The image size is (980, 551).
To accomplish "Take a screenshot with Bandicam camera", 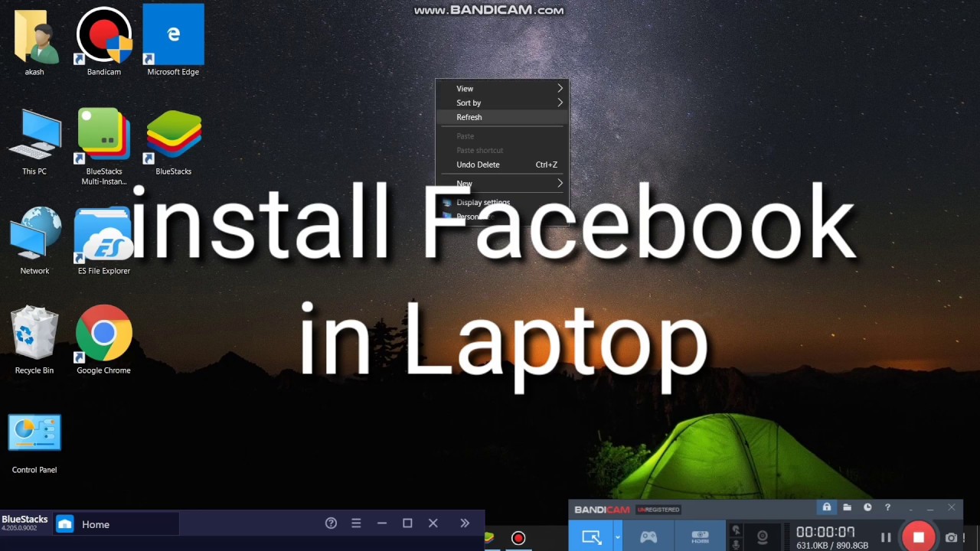I will click(x=951, y=538).
